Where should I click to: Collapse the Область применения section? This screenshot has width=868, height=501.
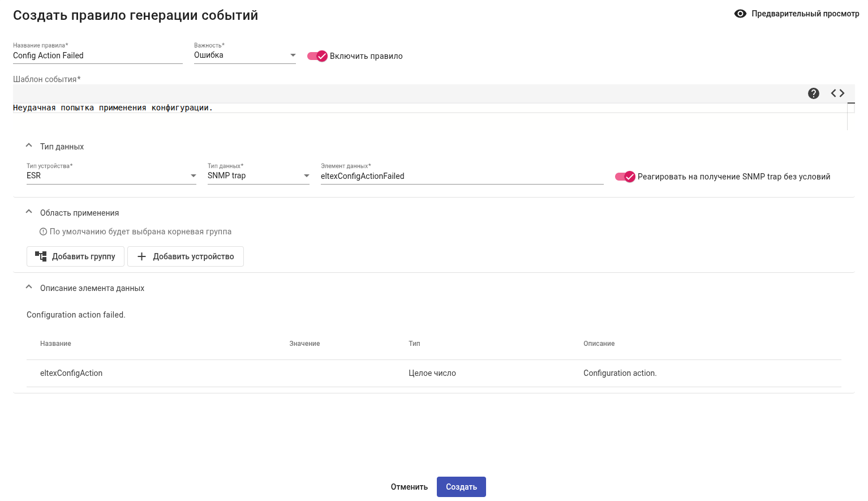pyautogui.click(x=29, y=212)
